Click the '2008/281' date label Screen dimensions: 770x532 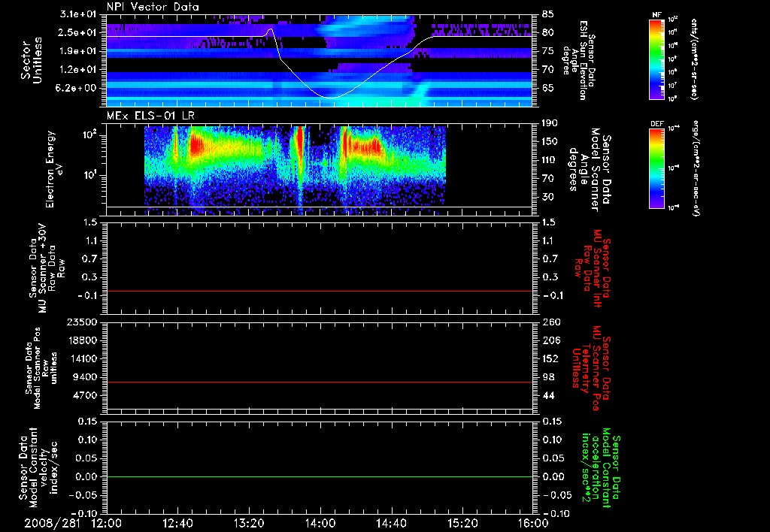52,524
